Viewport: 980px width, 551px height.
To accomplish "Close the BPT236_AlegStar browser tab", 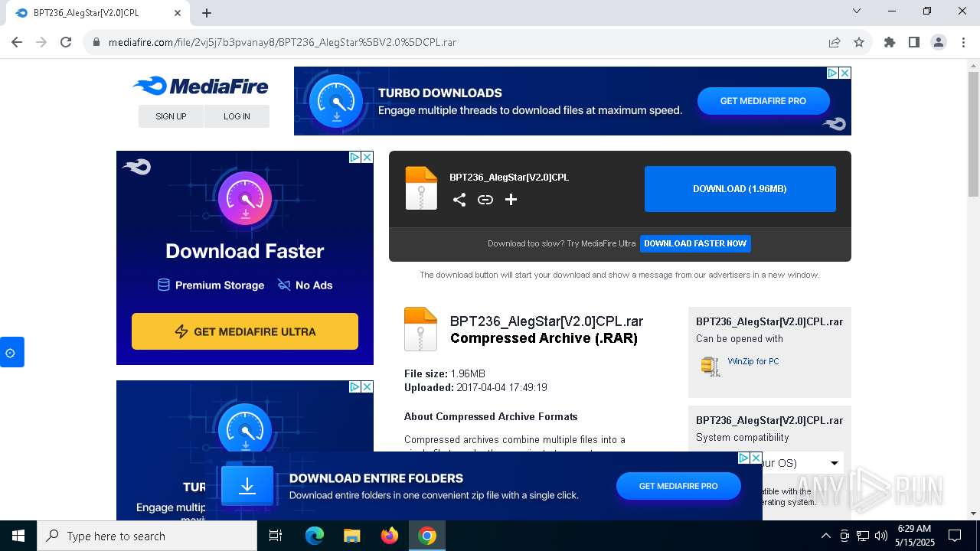I will [x=178, y=13].
